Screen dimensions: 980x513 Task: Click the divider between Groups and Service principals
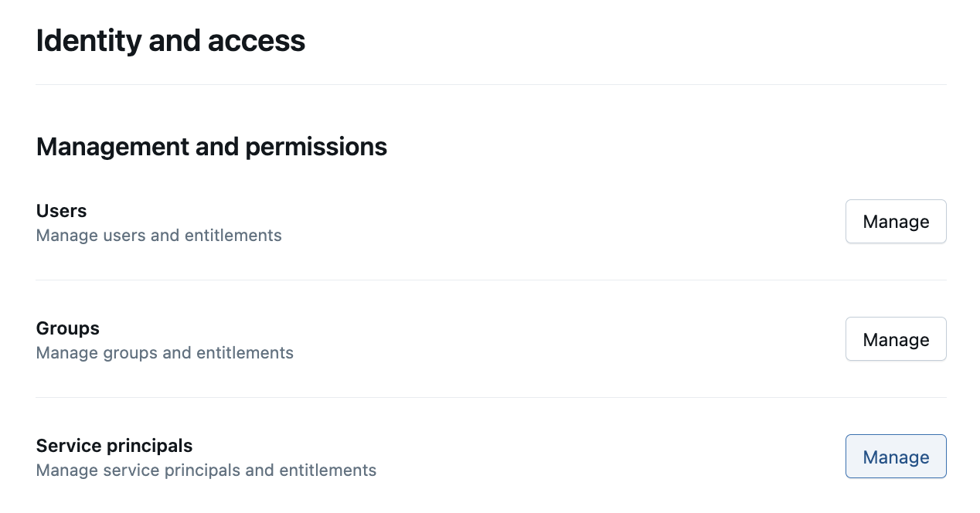(x=491, y=397)
